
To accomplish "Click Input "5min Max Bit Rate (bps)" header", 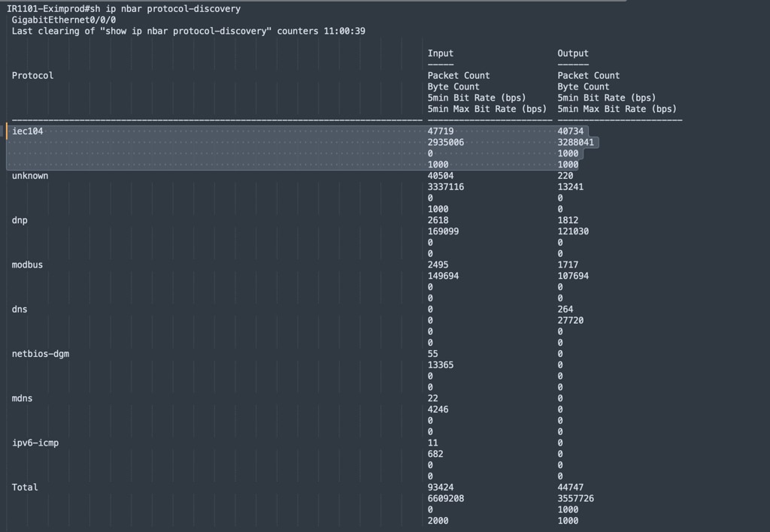I will pyautogui.click(x=487, y=109).
